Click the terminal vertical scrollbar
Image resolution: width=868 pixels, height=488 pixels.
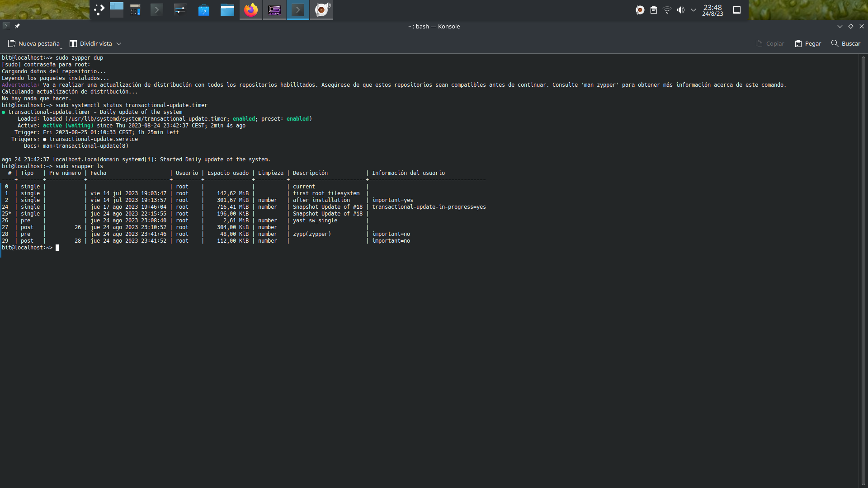(x=863, y=271)
